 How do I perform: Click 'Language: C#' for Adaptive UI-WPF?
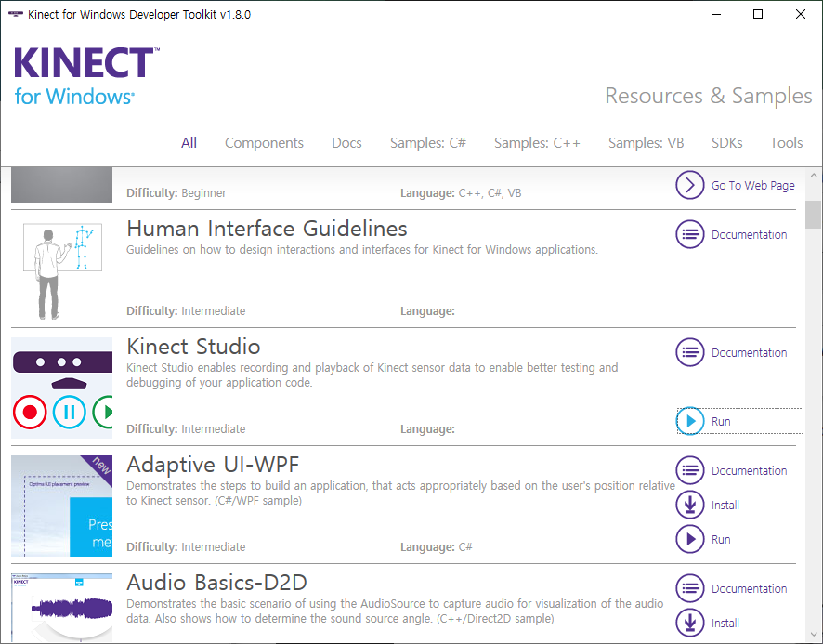[x=437, y=547]
